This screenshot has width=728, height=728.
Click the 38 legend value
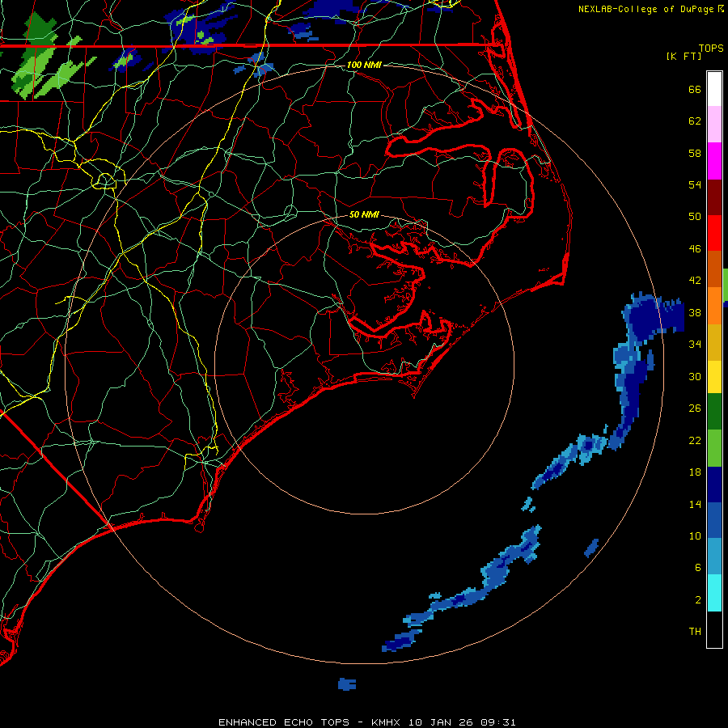695,312
